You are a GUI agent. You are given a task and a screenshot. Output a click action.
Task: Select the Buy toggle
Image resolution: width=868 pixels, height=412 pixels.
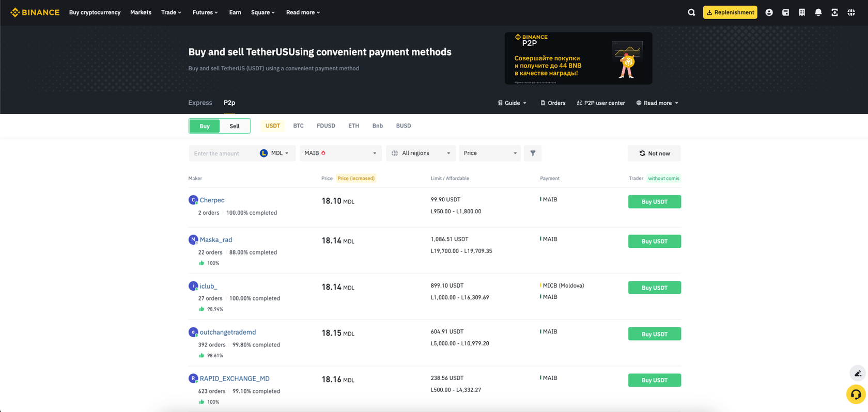tap(205, 126)
